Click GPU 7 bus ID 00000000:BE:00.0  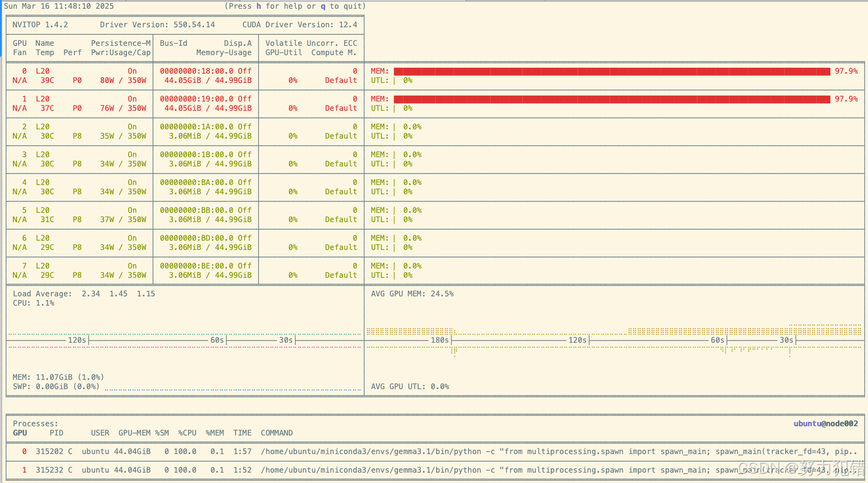[196, 266]
